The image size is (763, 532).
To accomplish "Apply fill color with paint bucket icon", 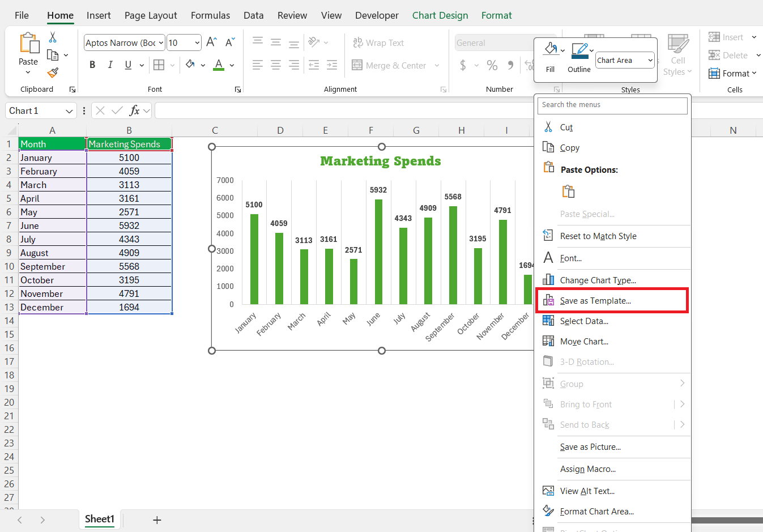I will (190, 65).
